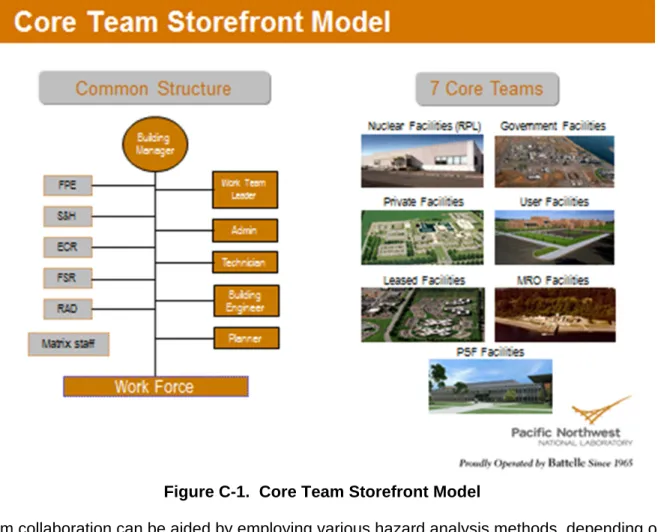Select the Admin box
Screen dimensions: 658x532
(245, 230)
